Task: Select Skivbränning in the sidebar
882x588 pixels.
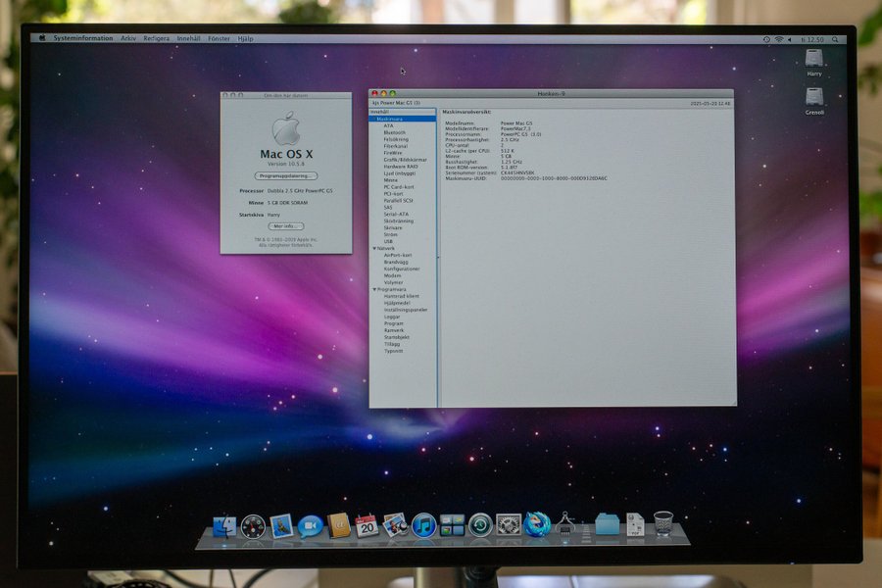Action: 398,221
